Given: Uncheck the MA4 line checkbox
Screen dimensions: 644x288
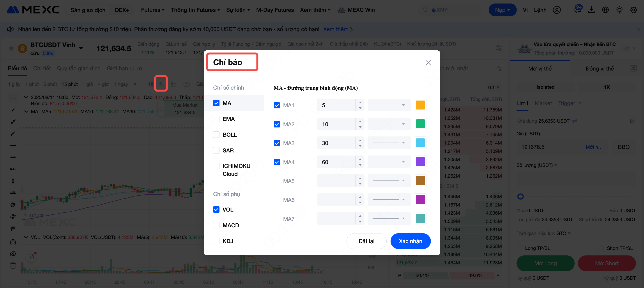Looking at the screenshot, I should point(277,162).
